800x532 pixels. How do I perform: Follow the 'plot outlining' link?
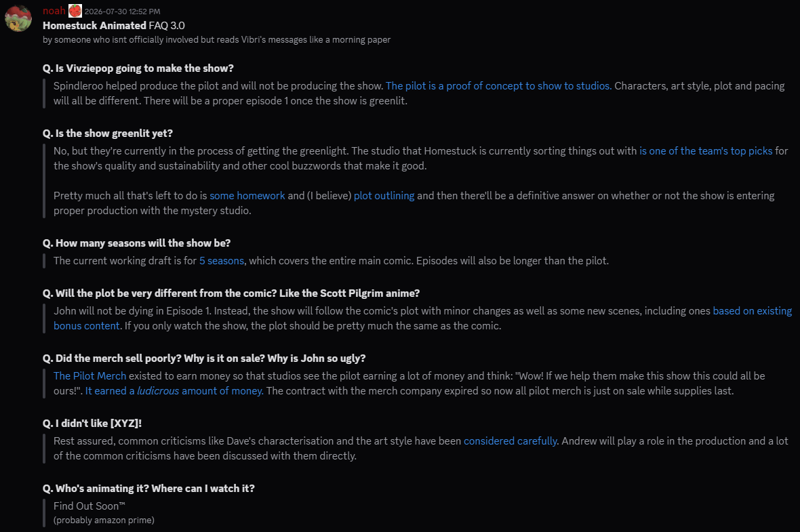click(x=384, y=195)
